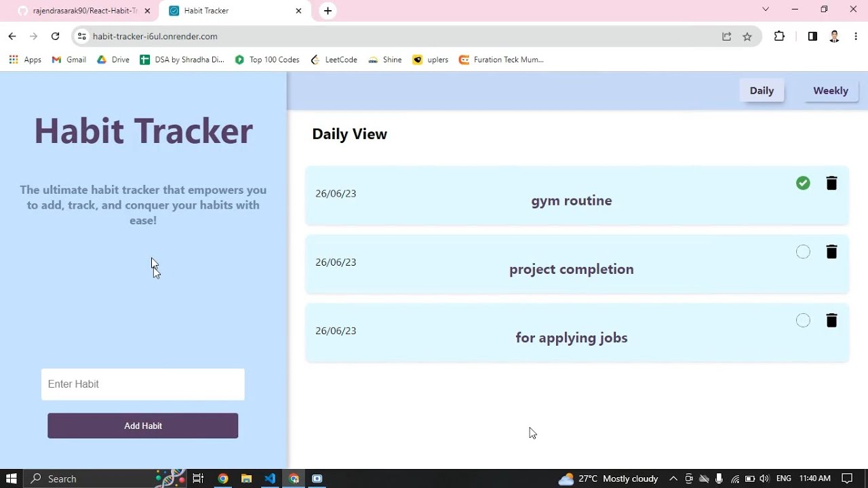This screenshot has width=868, height=488.
Task: Click the address bar URL
Action: pos(155,37)
